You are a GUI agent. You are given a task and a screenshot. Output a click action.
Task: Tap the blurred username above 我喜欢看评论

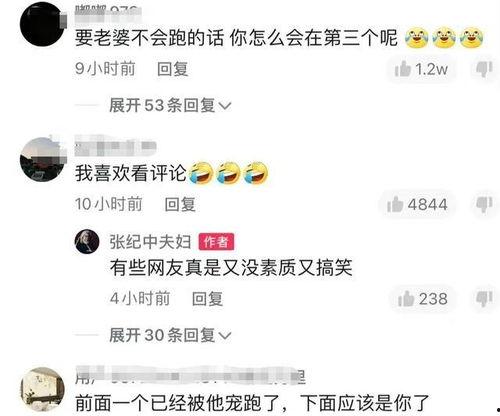[115, 146]
